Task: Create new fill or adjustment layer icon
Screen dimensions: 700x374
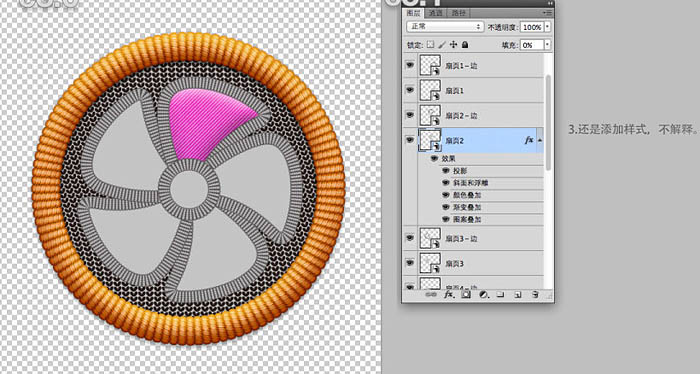Action: 483,295
